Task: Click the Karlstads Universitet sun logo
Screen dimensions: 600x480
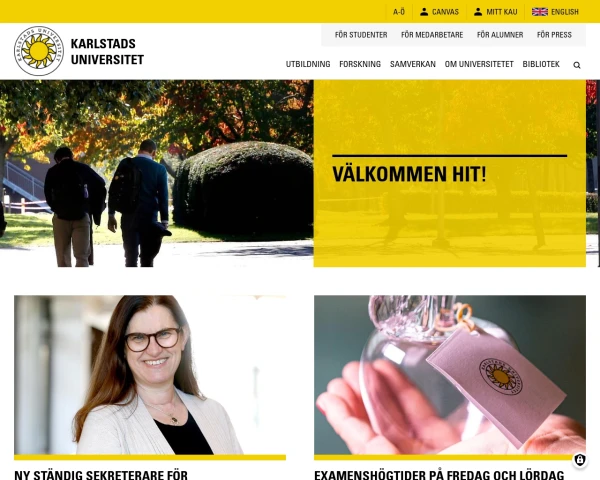Action: pyautogui.click(x=39, y=51)
